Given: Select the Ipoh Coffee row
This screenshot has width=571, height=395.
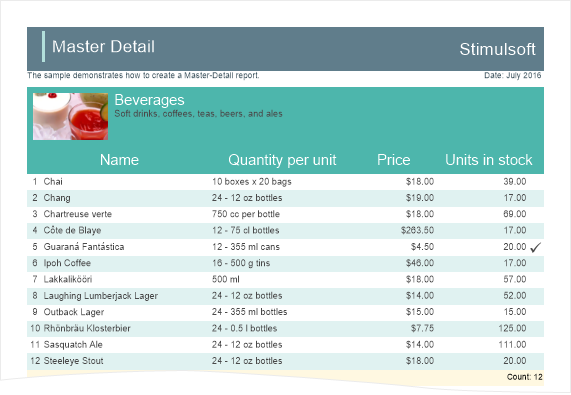Looking at the screenshot, I should pyautogui.click(x=286, y=263).
